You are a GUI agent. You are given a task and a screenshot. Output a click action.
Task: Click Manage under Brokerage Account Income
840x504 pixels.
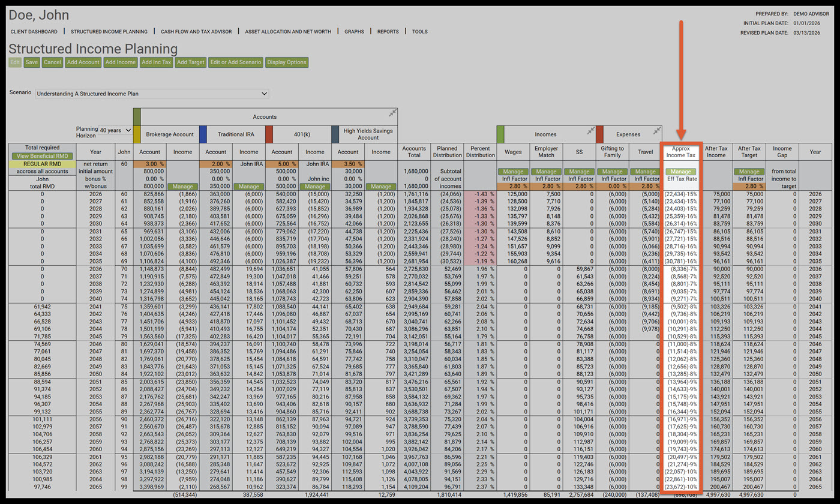[x=183, y=187]
